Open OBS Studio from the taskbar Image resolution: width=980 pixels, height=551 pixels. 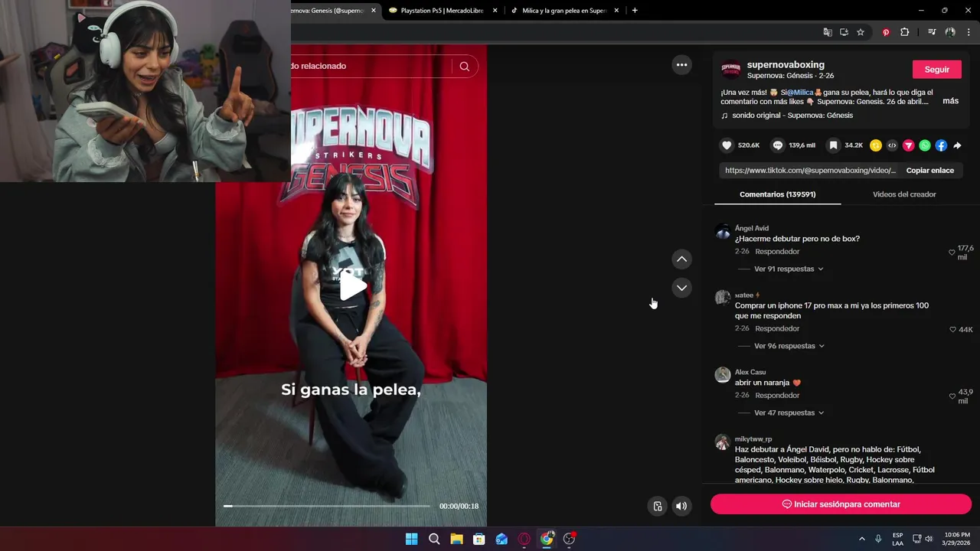coord(569,539)
